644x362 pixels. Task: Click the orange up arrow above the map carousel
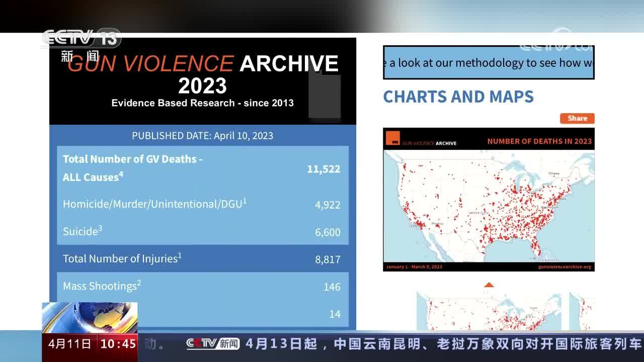pos(489,285)
